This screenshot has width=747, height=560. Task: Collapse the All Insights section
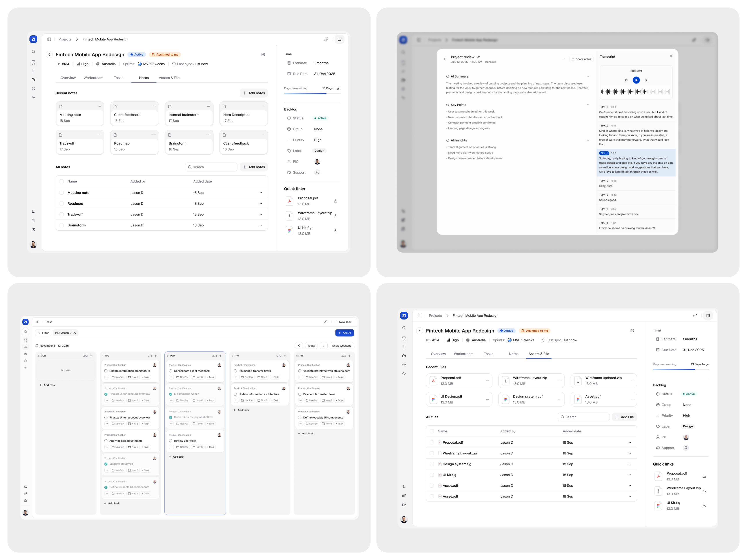(x=588, y=140)
